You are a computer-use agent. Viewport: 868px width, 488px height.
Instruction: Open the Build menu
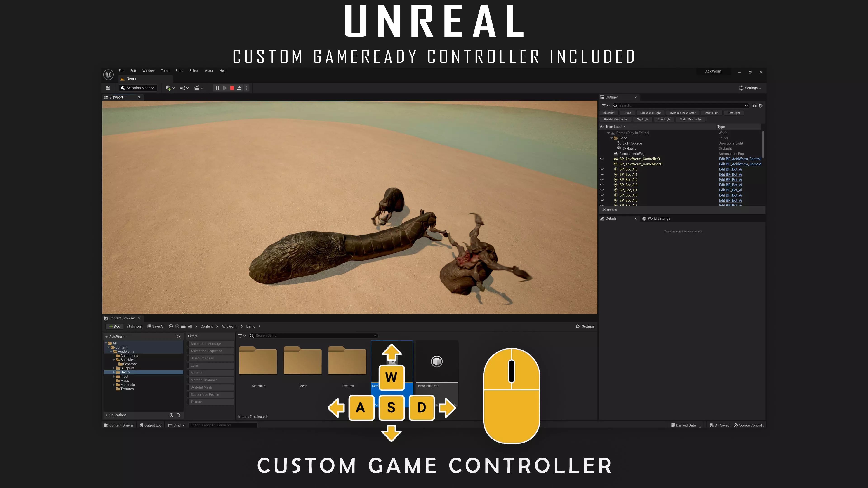pos(179,71)
